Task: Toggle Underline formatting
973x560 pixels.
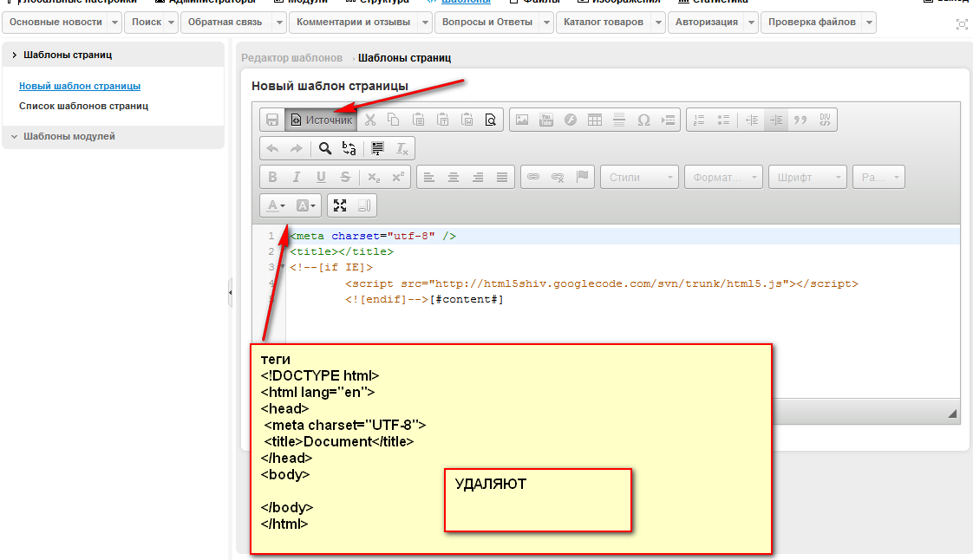Action: (321, 177)
